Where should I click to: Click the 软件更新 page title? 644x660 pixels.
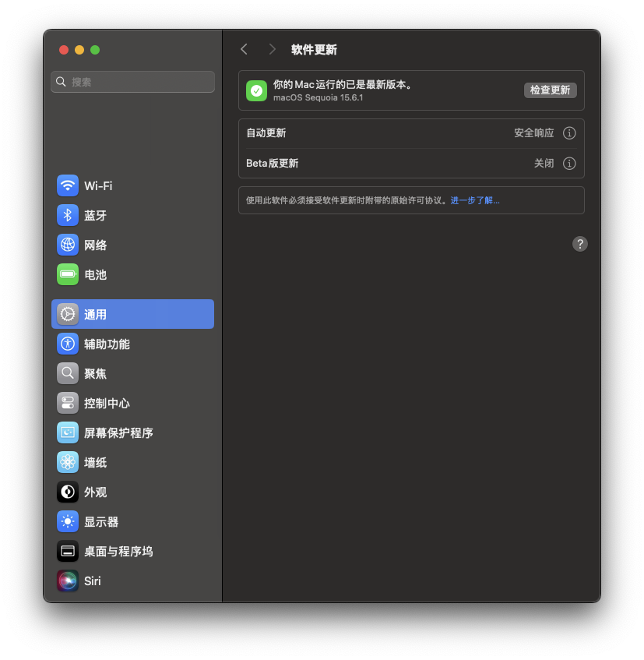pos(314,50)
